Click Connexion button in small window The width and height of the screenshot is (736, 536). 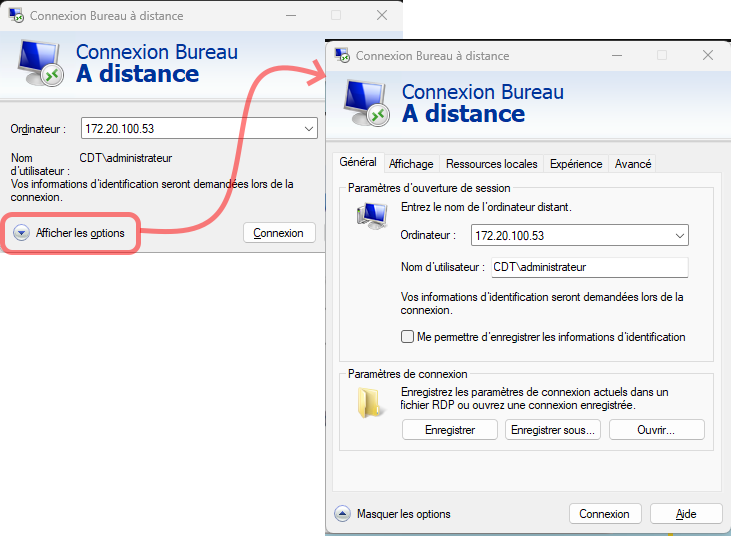pyautogui.click(x=279, y=233)
